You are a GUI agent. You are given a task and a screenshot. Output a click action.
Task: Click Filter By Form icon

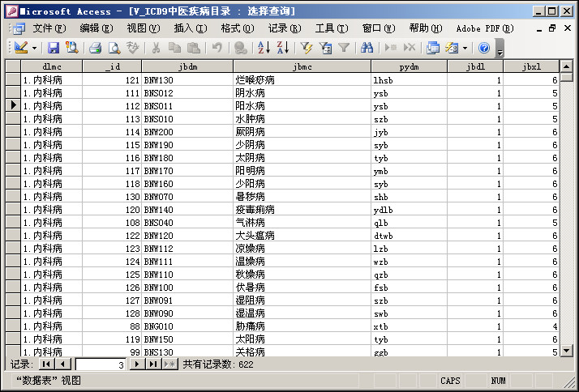tap(325, 48)
